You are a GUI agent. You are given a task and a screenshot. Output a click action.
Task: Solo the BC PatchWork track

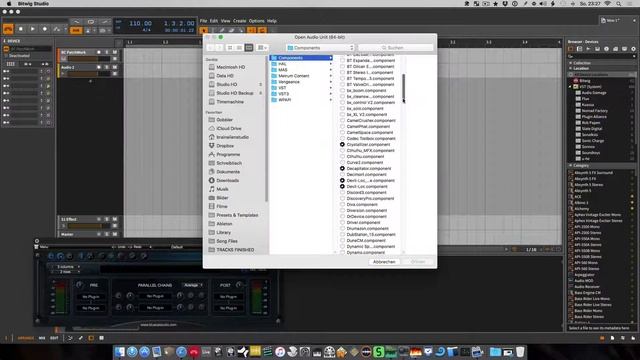(x=107, y=52)
